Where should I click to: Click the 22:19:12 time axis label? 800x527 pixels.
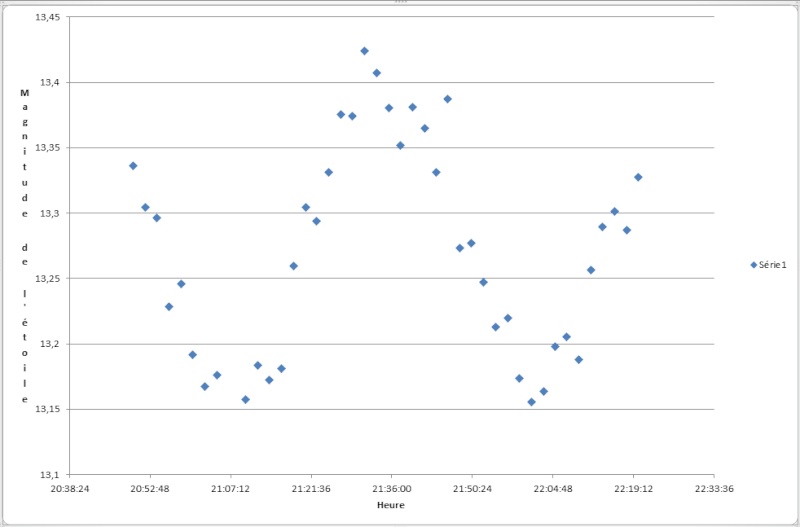tap(634, 489)
